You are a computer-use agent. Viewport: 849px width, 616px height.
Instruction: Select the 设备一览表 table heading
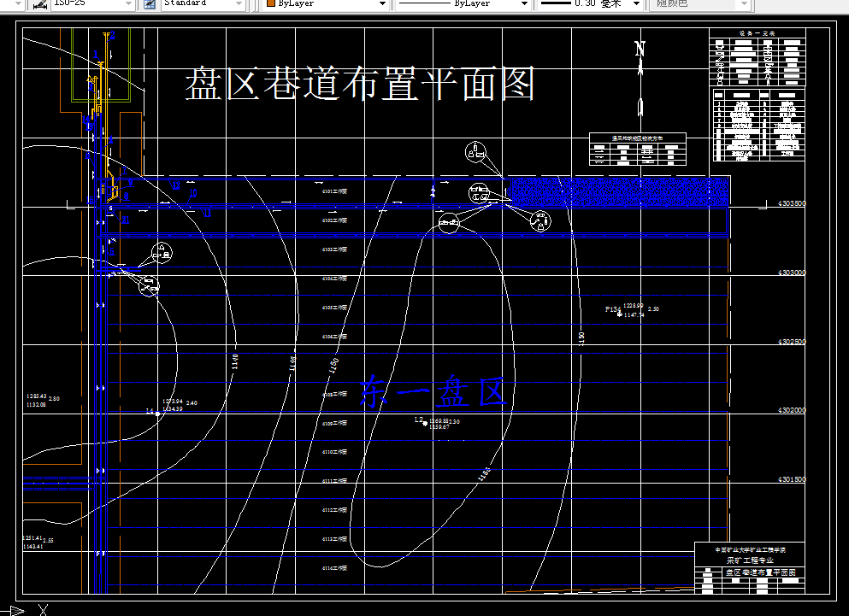757,33
